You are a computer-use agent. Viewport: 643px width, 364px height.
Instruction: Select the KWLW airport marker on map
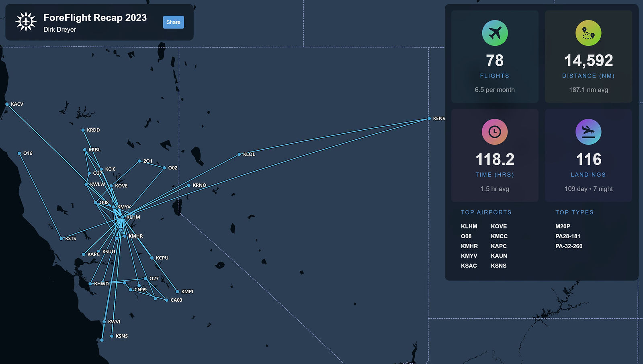pyautogui.click(x=86, y=184)
